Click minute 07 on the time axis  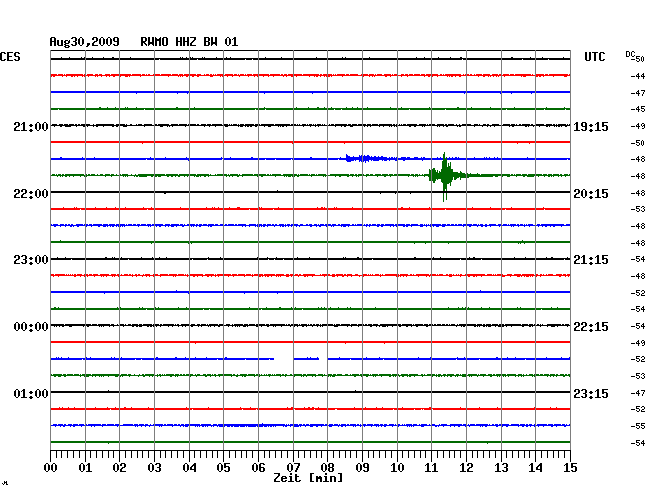pyautogui.click(x=293, y=468)
